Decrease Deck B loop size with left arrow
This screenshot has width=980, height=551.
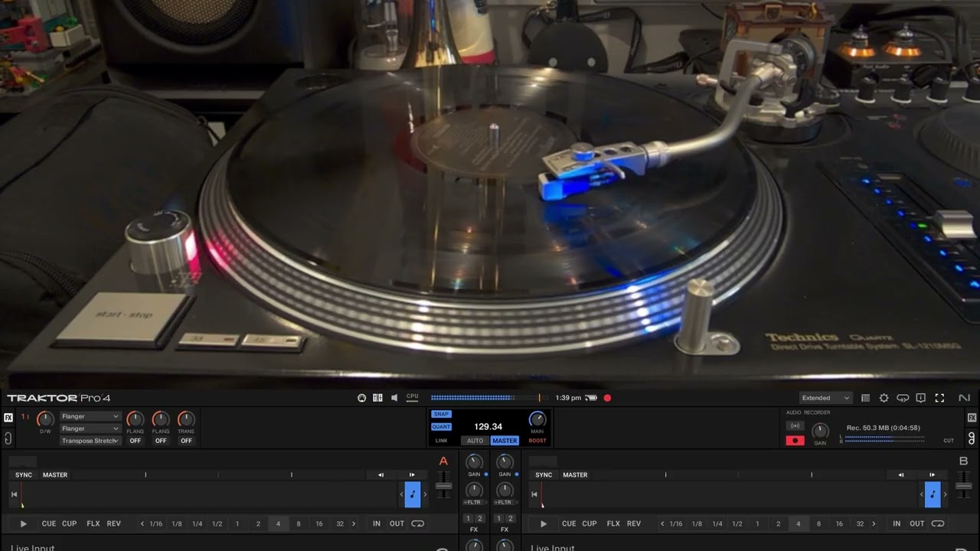(662, 523)
